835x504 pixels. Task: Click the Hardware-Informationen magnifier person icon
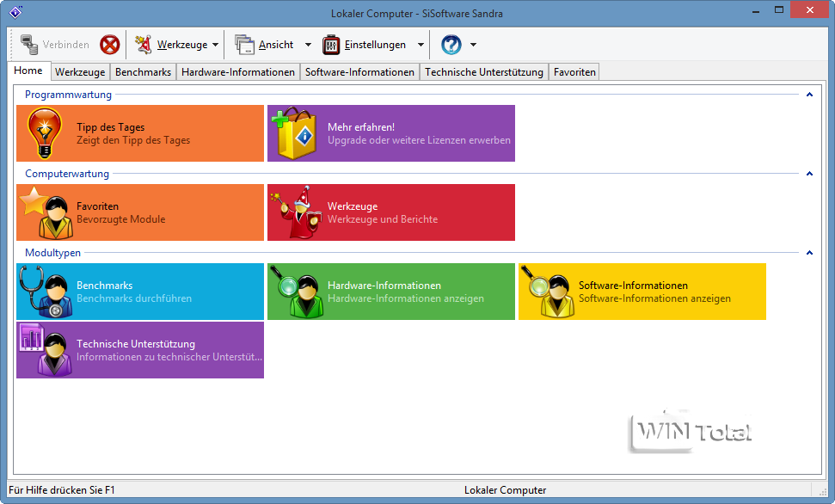click(297, 292)
